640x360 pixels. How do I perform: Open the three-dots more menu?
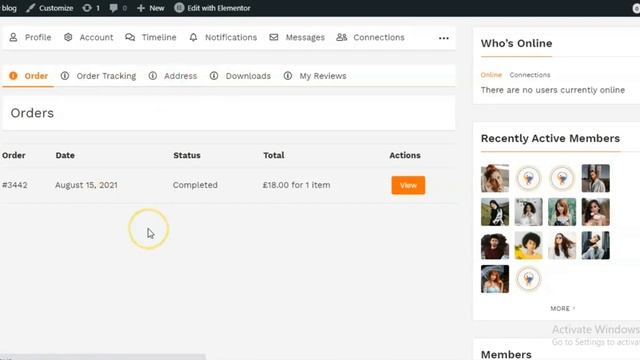click(x=444, y=38)
